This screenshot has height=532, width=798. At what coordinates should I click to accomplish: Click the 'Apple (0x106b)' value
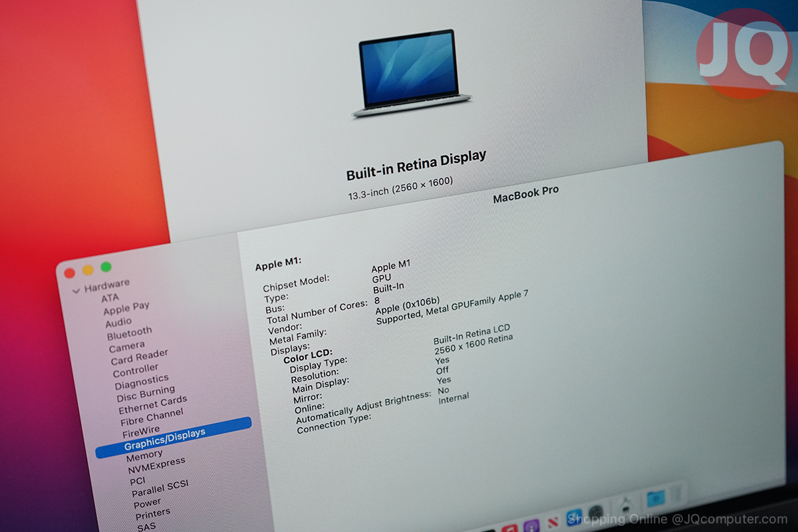[x=408, y=306]
